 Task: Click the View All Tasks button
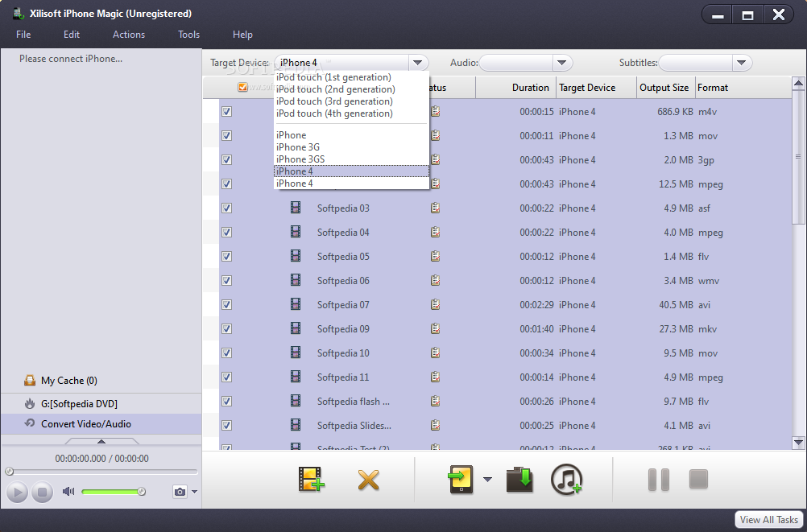tap(768, 520)
